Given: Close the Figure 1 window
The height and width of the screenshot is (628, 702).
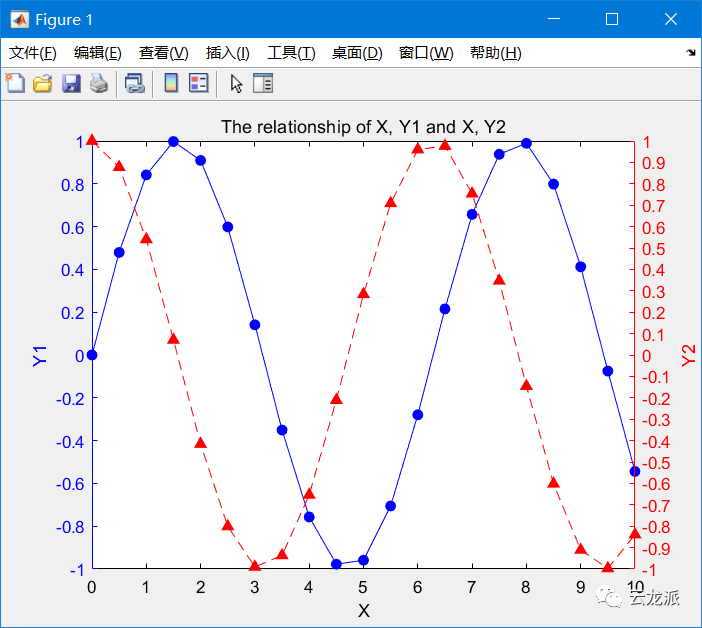Looking at the screenshot, I should (x=671, y=19).
